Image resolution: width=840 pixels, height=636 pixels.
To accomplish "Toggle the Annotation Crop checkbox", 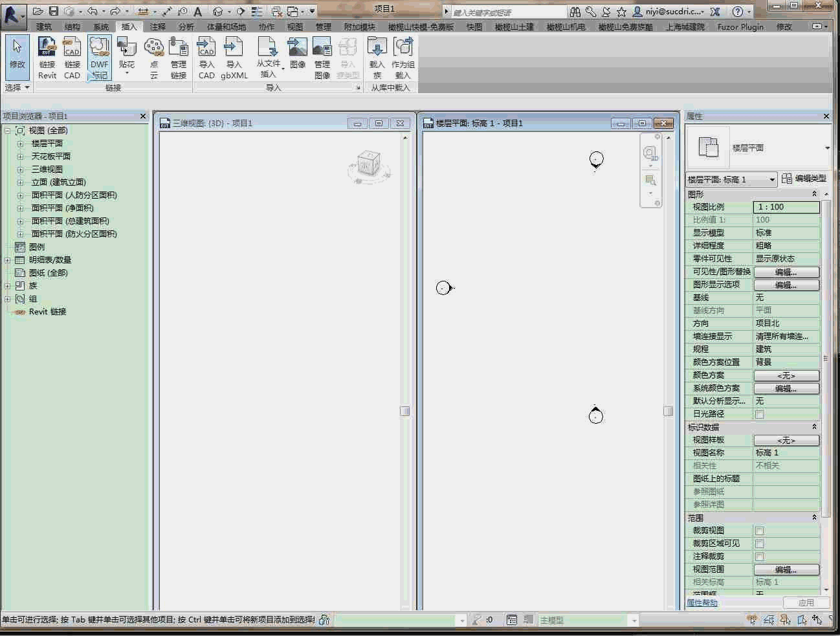I will tap(760, 556).
